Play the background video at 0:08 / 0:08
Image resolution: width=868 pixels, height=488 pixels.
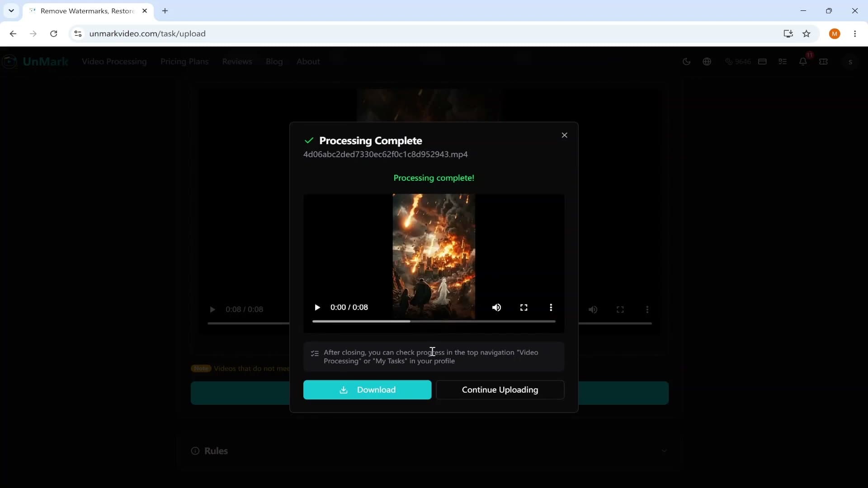(212, 310)
